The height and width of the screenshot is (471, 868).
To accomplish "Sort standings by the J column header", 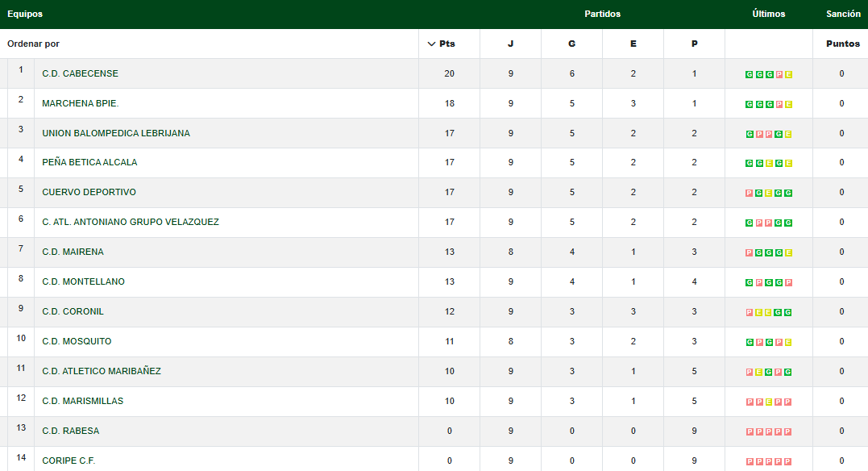I will 510,44.
